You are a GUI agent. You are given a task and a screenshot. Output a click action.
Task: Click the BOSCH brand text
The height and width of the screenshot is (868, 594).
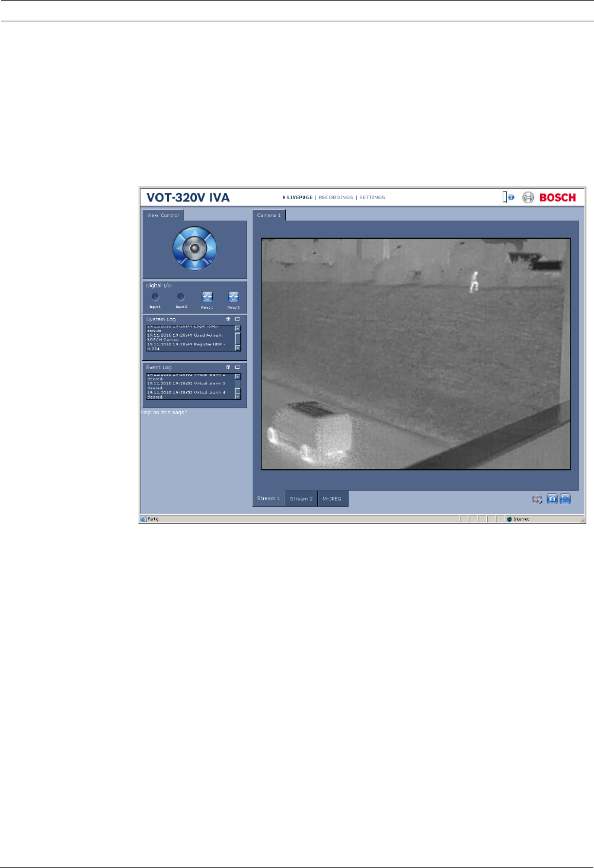(558, 197)
